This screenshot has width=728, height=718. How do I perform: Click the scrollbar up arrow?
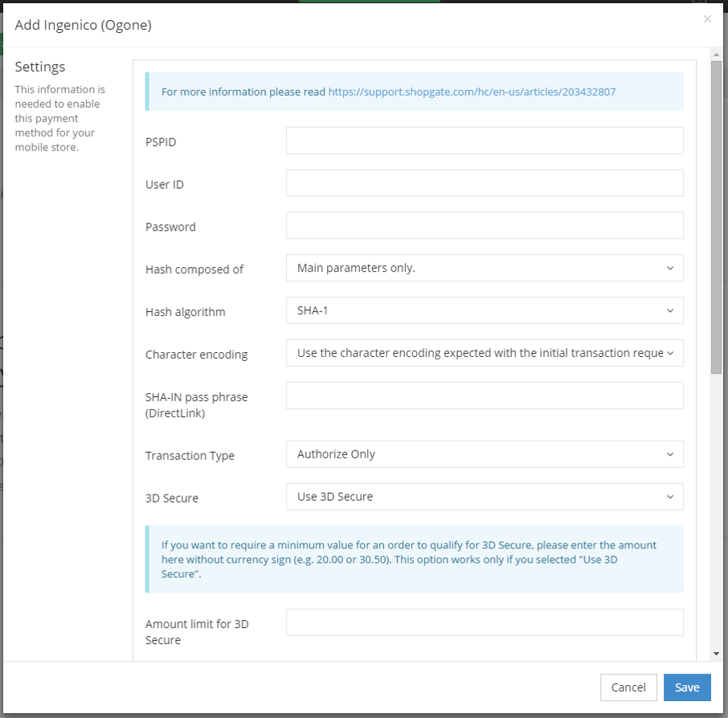[716, 55]
